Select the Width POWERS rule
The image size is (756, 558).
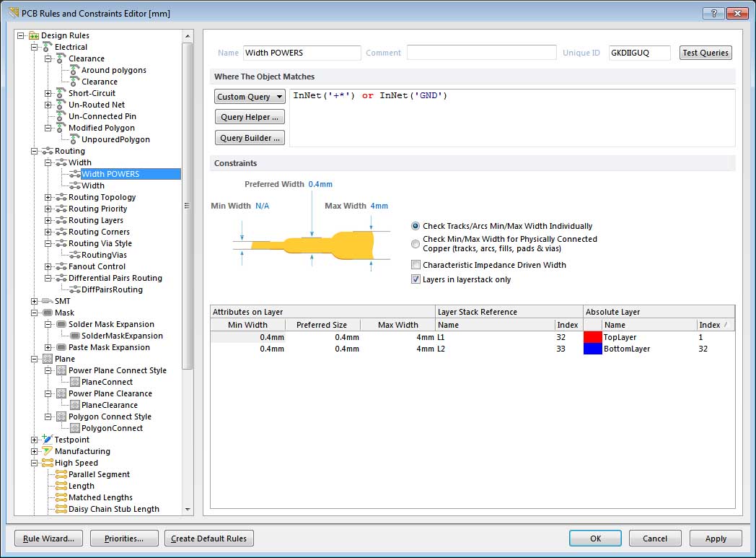click(x=110, y=174)
